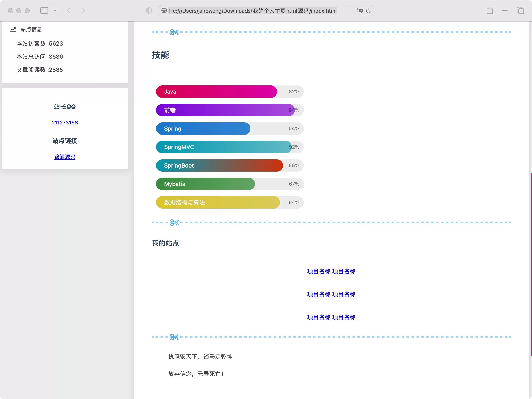Click the 82% Java percentage label
The image size is (532, 399).
tap(294, 92)
